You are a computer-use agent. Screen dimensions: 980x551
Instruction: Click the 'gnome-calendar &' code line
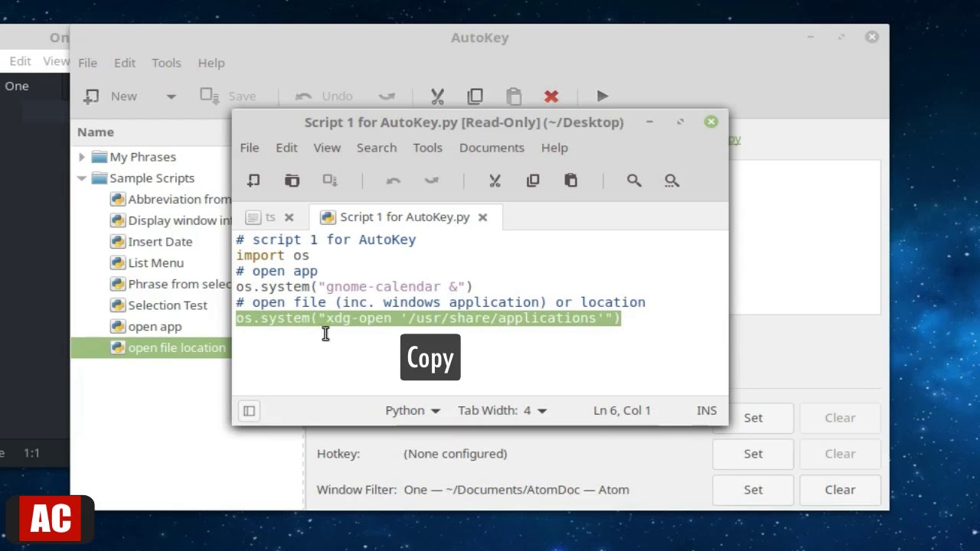pyautogui.click(x=354, y=287)
